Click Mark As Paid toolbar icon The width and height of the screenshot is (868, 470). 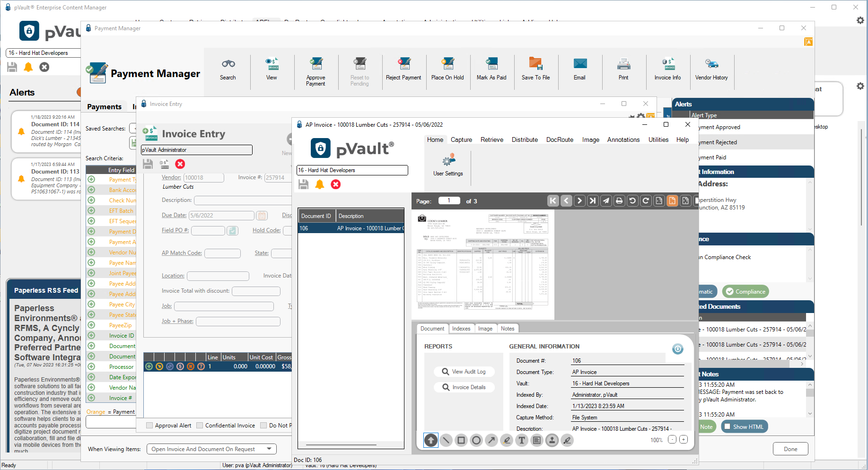[491, 70]
